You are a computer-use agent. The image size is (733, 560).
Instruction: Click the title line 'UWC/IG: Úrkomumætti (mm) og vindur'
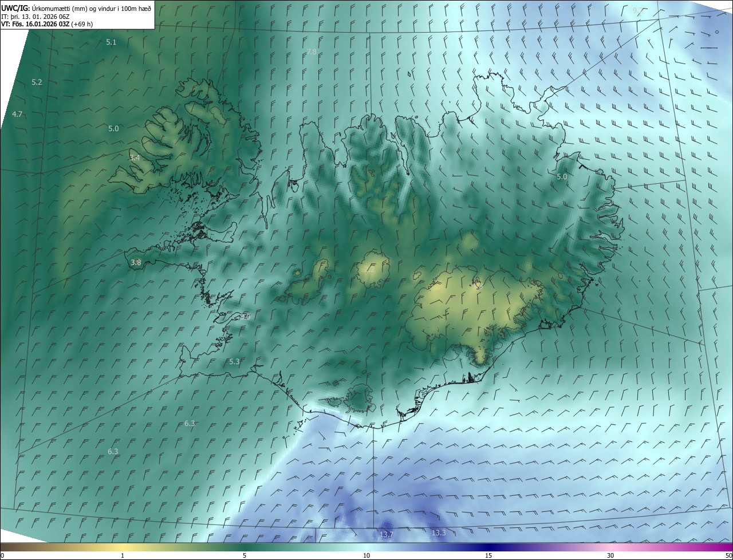click(x=76, y=8)
